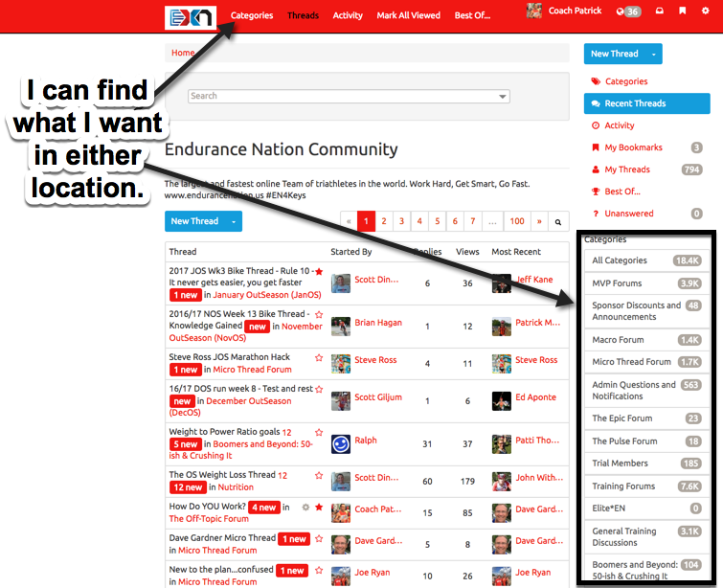The image size is (723, 588).
Task: Open the settings gear in the top bar
Action: coord(706,11)
